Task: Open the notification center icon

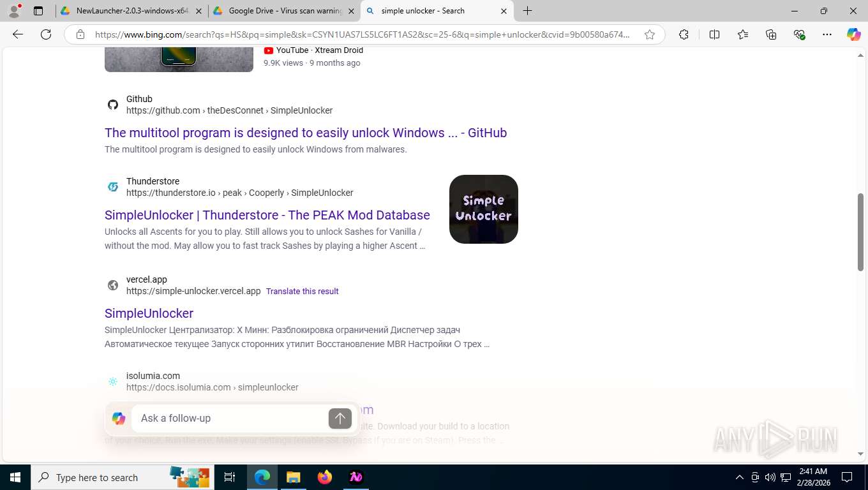Action: (847, 477)
